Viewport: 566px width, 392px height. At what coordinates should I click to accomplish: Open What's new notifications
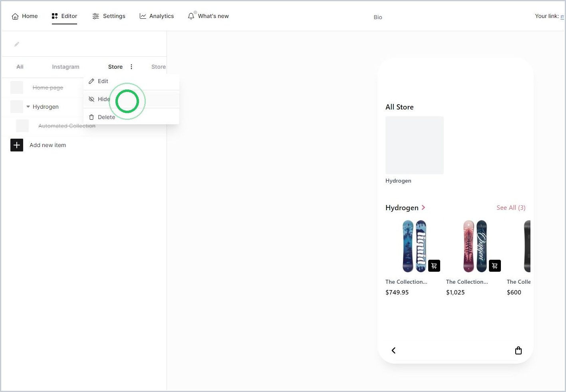(x=208, y=16)
